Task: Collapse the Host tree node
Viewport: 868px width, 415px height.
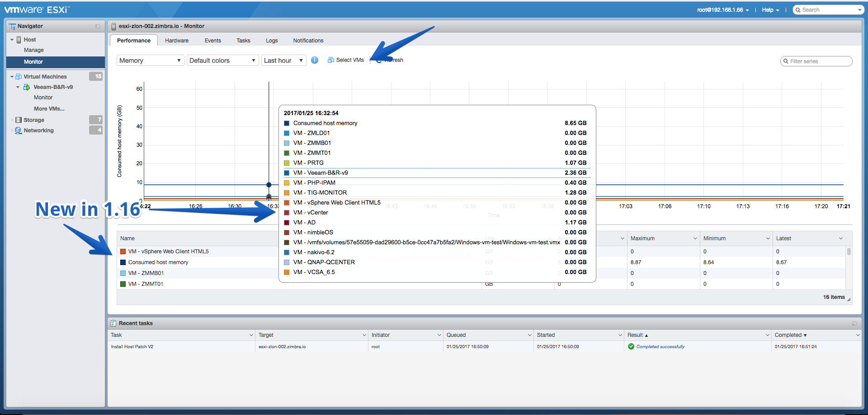Action: (x=12, y=40)
